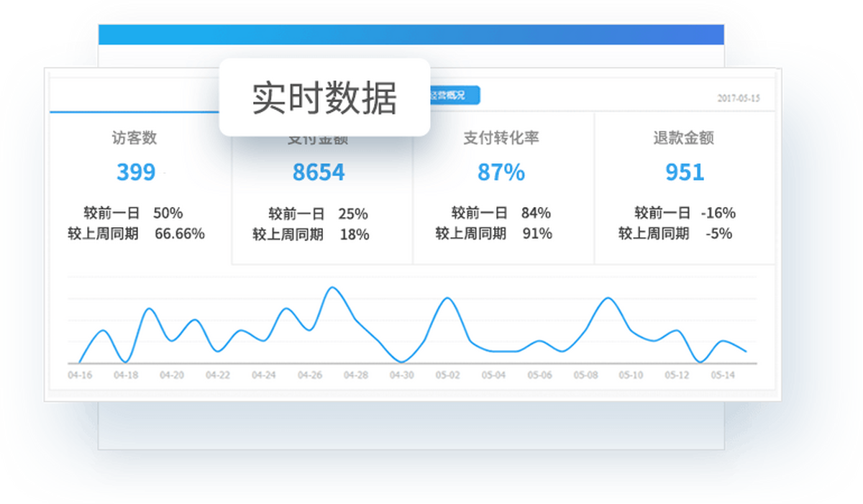This screenshot has height=504, width=863.
Task: Click the 04-30 axis date label
Action: tap(401, 375)
